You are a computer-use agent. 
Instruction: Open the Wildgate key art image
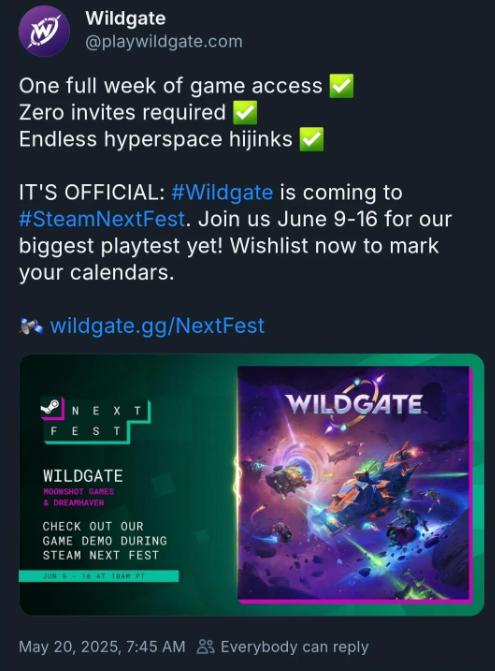[x=355, y=484]
